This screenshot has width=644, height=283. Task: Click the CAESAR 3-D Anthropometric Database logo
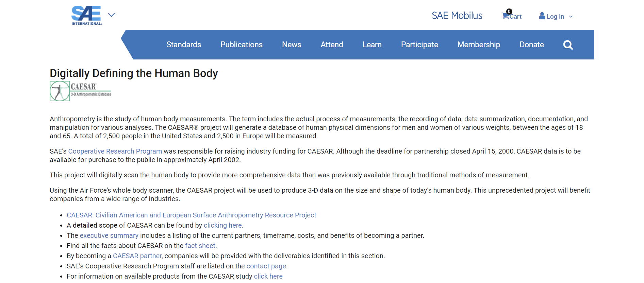(x=80, y=91)
